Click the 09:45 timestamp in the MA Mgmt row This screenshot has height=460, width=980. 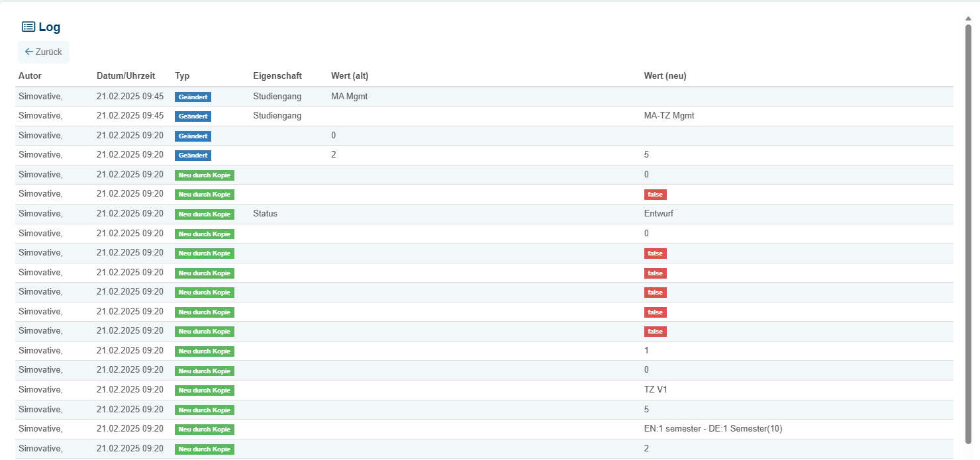(130, 97)
